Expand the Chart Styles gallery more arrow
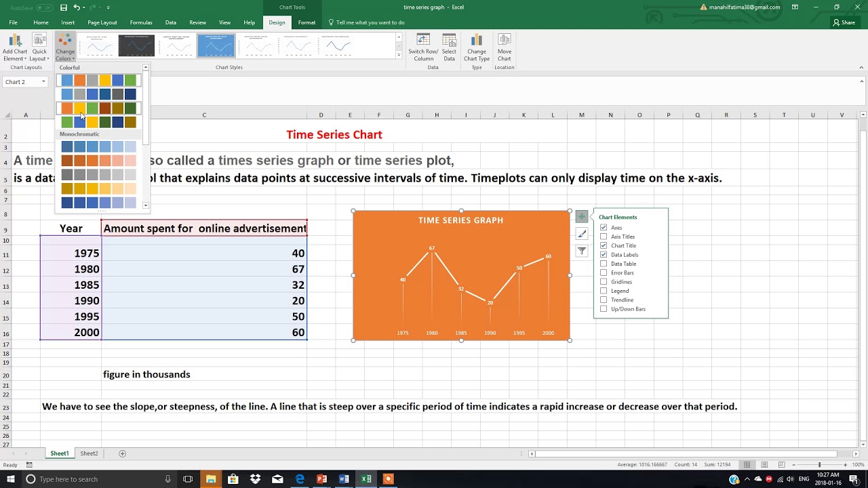The height and width of the screenshot is (488, 868). coord(399,56)
